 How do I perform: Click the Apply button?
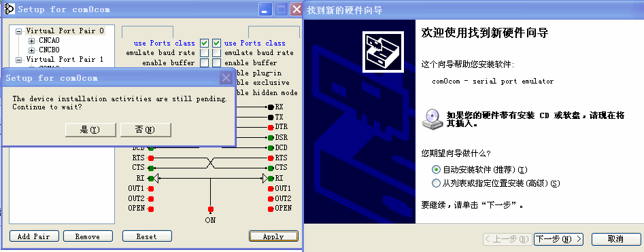[x=273, y=236]
